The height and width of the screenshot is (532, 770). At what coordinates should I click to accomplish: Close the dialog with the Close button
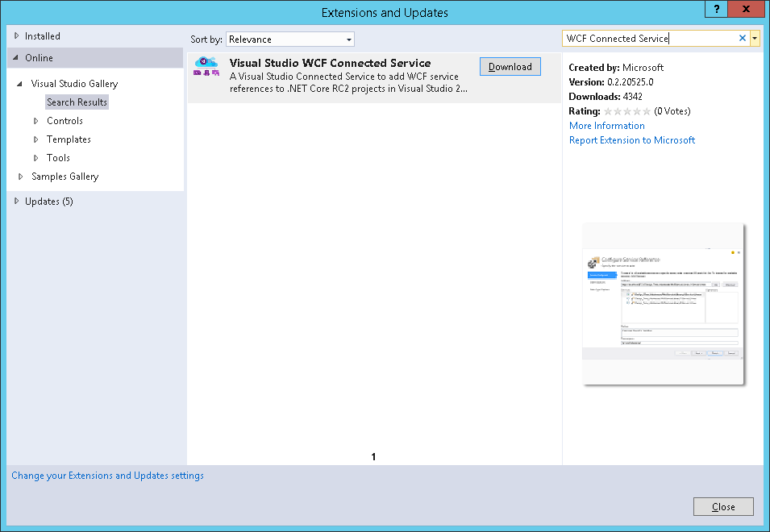723,507
